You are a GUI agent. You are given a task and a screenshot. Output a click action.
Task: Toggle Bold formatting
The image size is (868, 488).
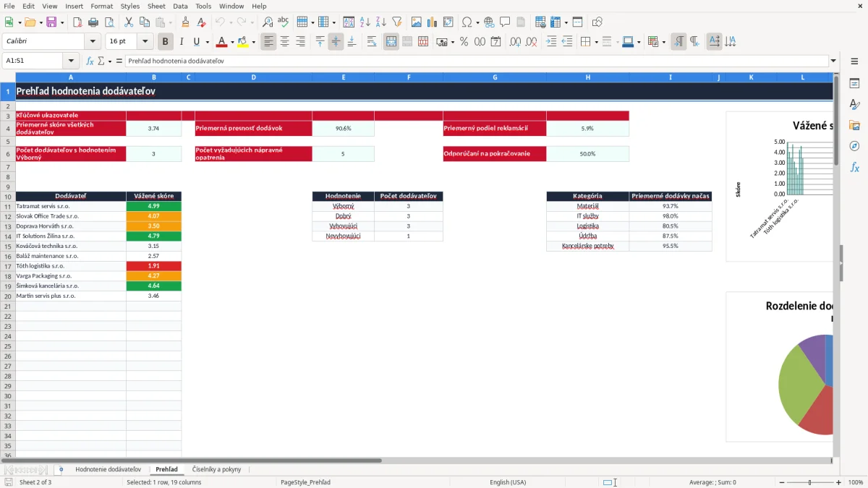point(166,42)
